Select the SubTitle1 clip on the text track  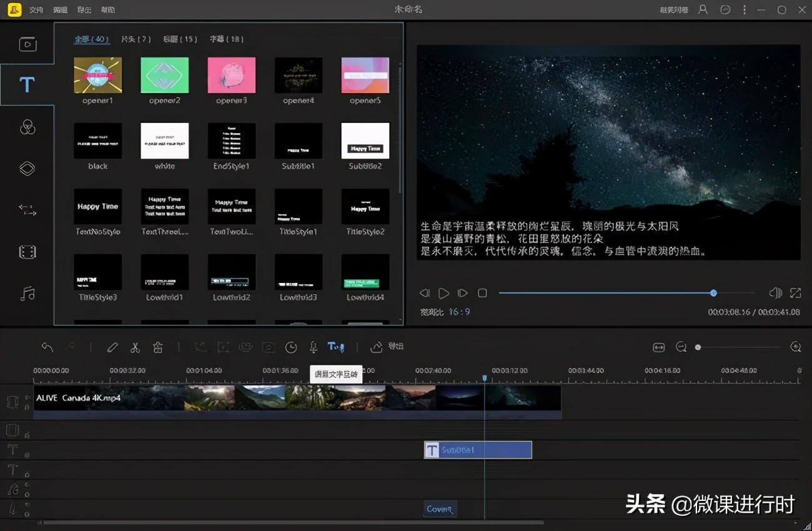(478, 450)
